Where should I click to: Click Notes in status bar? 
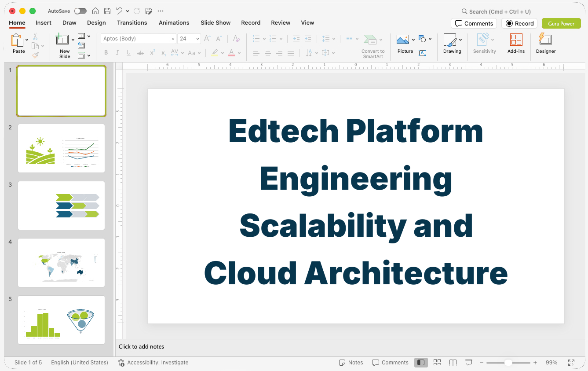351,363
